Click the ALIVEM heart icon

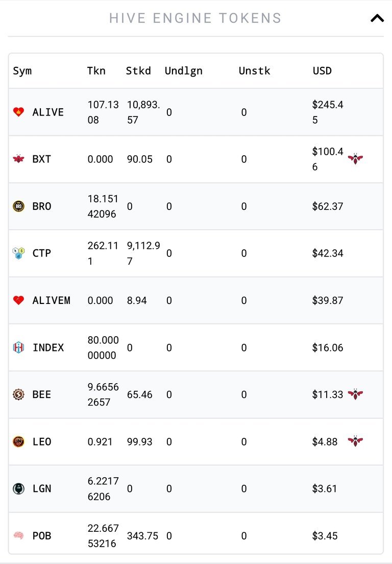[19, 300]
